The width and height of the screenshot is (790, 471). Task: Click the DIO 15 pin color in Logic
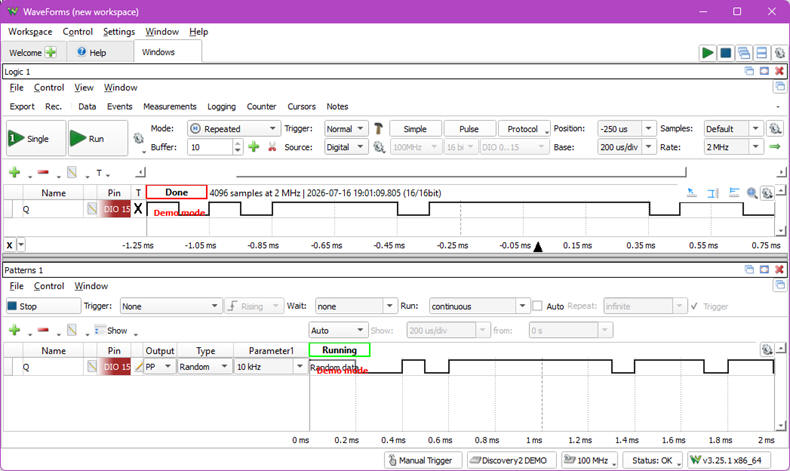pos(116,209)
